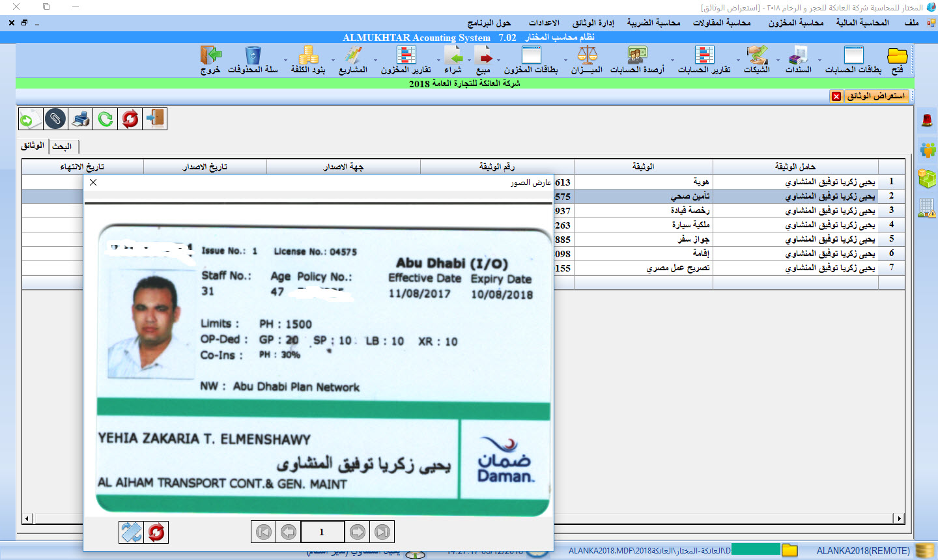This screenshot has height=560, width=938.
Task: Click the paperclip attachment icon
Action: [x=55, y=119]
